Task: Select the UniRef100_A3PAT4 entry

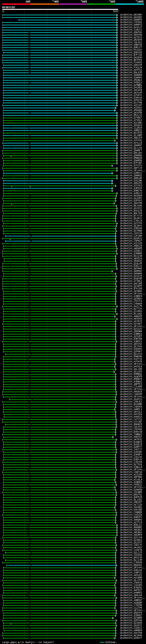Action: point(131,188)
